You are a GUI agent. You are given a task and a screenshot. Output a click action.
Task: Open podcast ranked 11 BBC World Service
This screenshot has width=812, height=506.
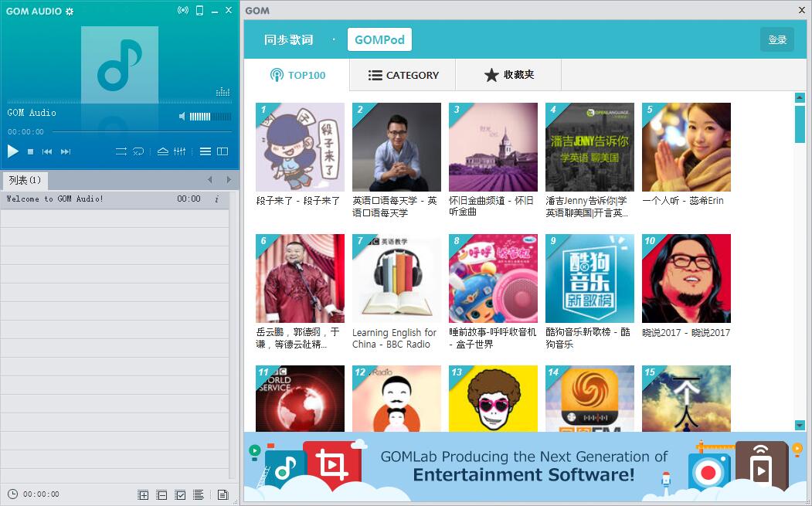click(300, 399)
